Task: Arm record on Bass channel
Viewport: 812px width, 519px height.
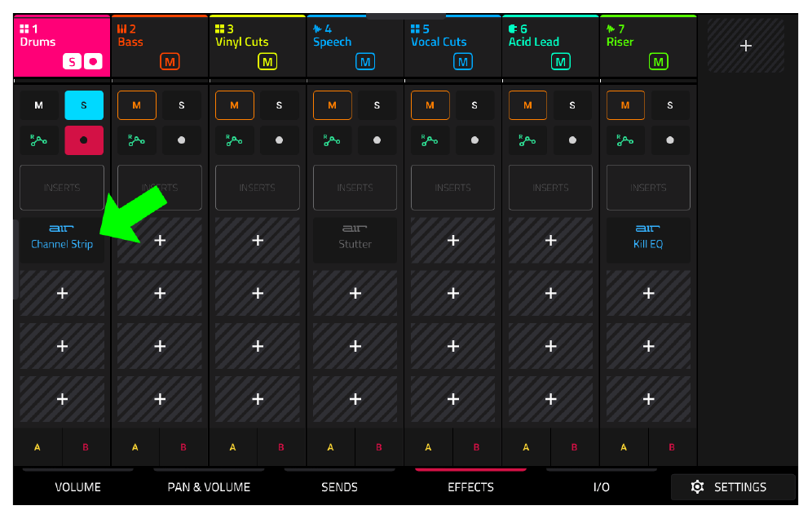Action: coord(181,140)
